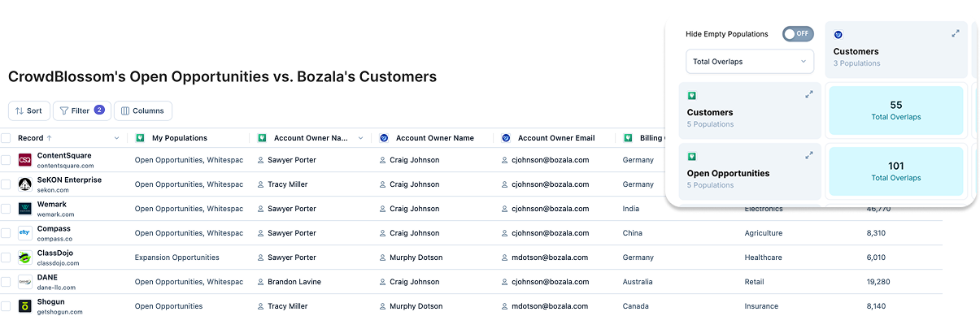The width and height of the screenshot is (980, 316).
Task: Select the Wemark row checkbox
Action: click(6, 209)
